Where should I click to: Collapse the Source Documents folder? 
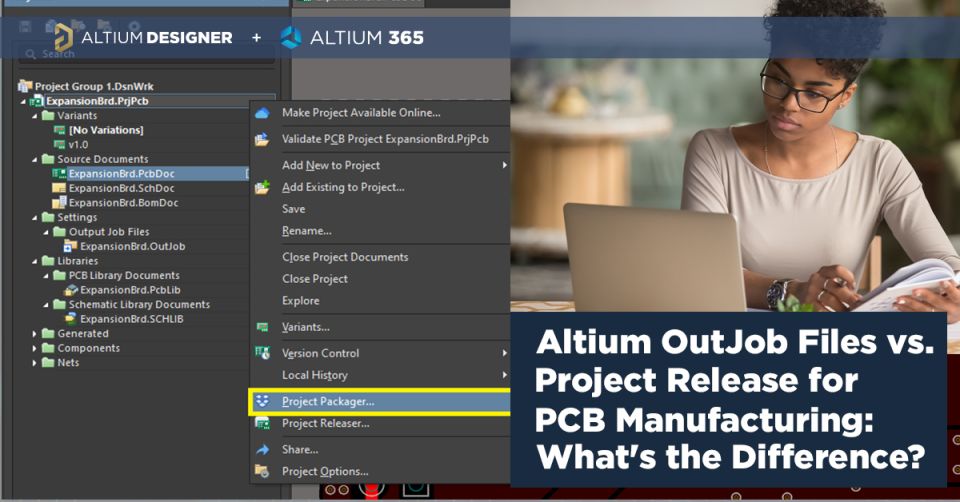pyautogui.click(x=36, y=159)
